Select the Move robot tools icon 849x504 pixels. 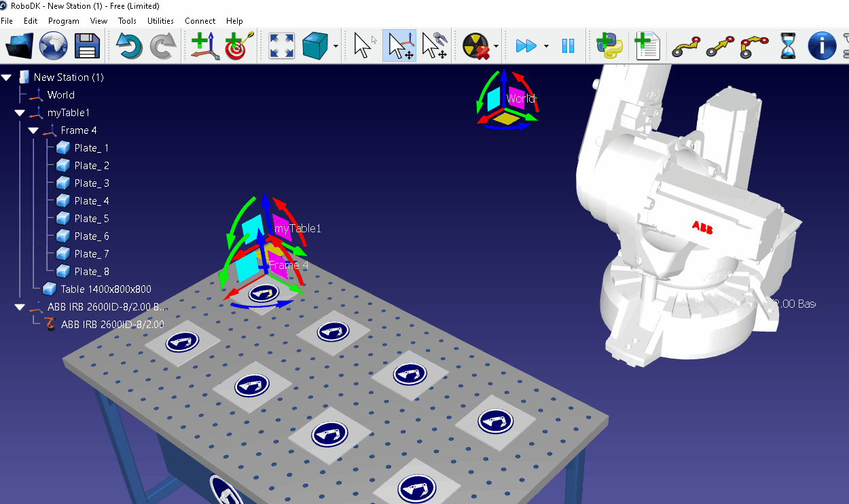point(434,46)
